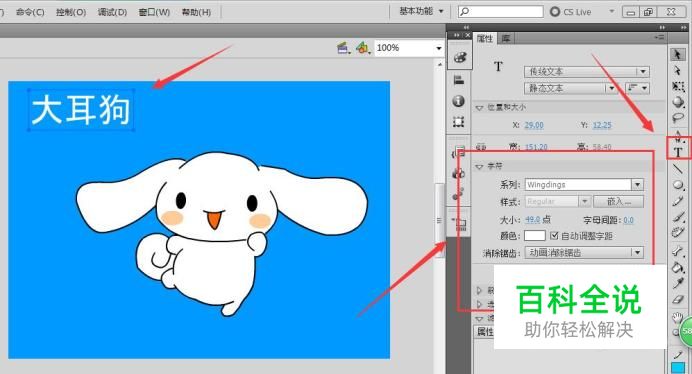This screenshot has width=692, height=374.
Task: Open the blue fill color swatch in toolbox
Action: coord(678,367)
